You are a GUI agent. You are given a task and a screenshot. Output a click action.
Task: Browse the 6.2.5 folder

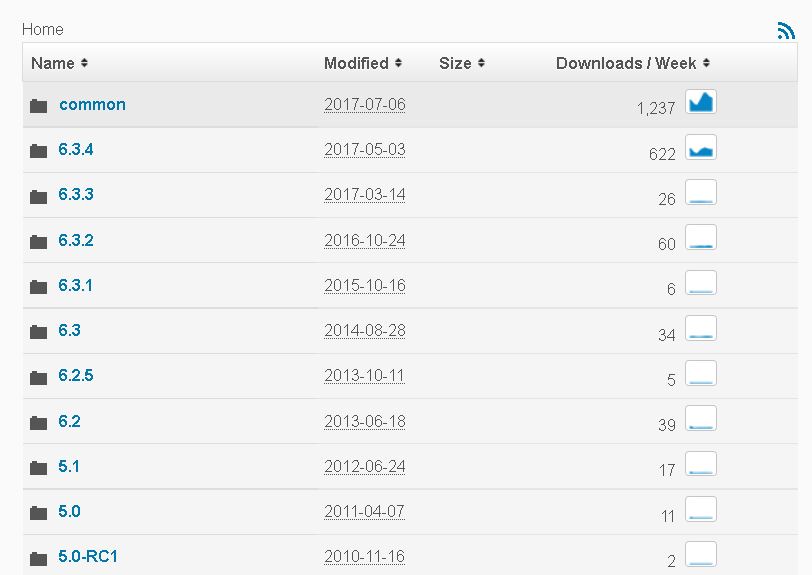(x=76, y=376)
